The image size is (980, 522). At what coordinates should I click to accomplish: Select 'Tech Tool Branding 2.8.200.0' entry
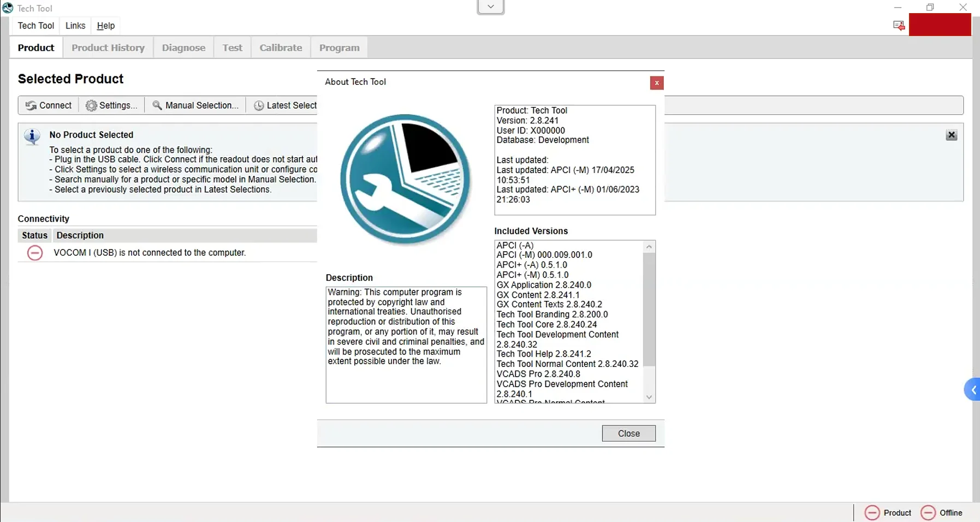coord(552,315)
